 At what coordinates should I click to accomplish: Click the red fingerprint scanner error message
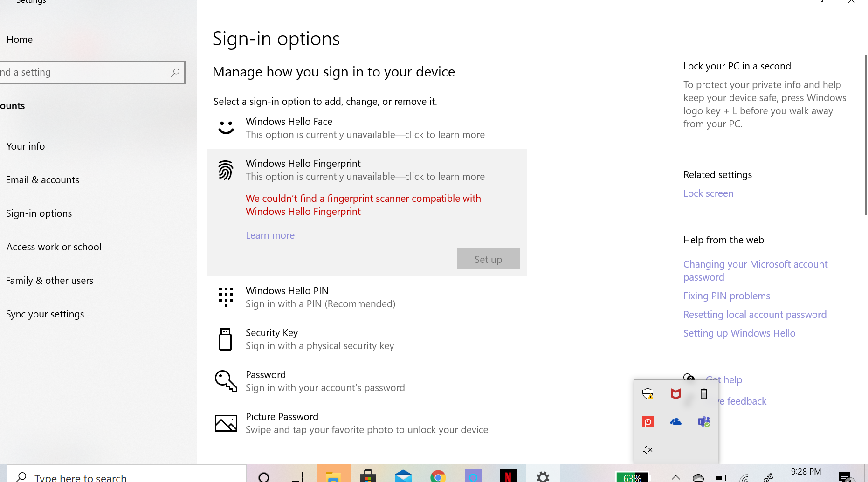[363, 205]
